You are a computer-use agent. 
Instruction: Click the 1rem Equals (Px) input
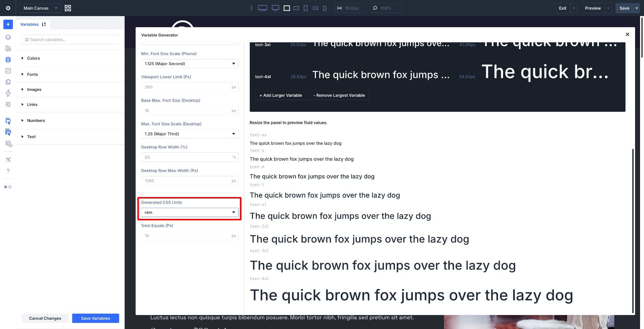(x=190, y=236)
